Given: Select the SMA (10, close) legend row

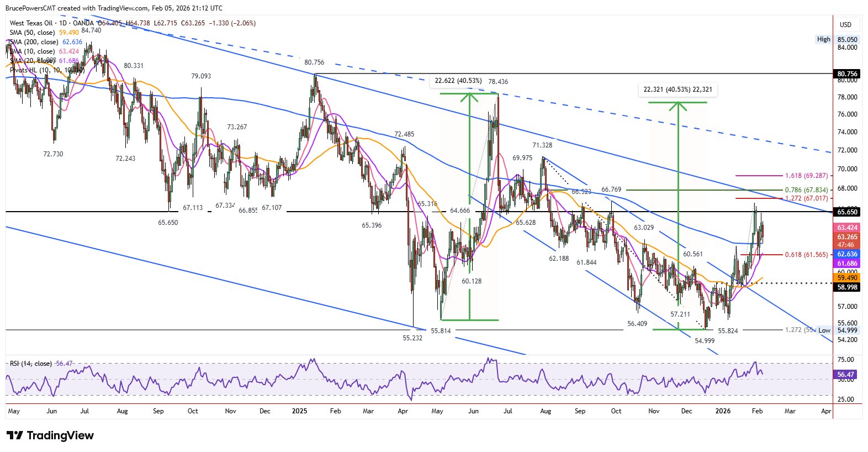Looking at the screenshot, I should click(44, 51).
